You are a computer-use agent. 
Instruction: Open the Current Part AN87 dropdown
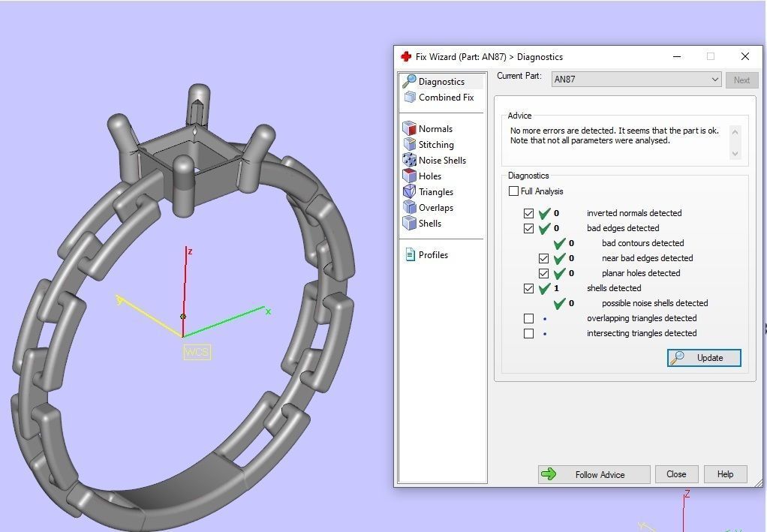click(636, 80)
